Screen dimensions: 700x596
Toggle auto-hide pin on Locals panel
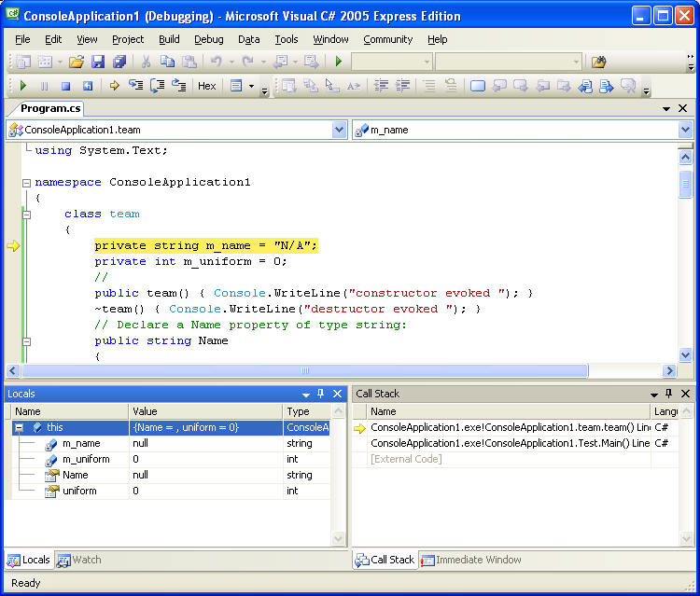(x=320, y=395)
